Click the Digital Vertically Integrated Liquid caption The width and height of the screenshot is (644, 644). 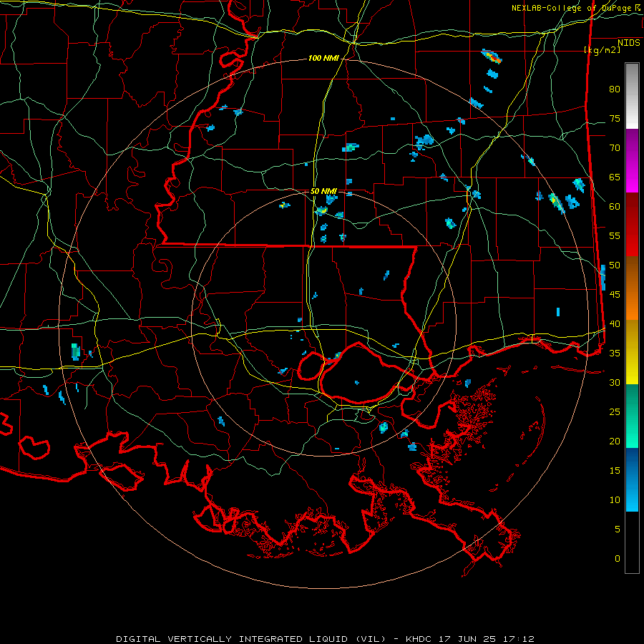(325, 639)
